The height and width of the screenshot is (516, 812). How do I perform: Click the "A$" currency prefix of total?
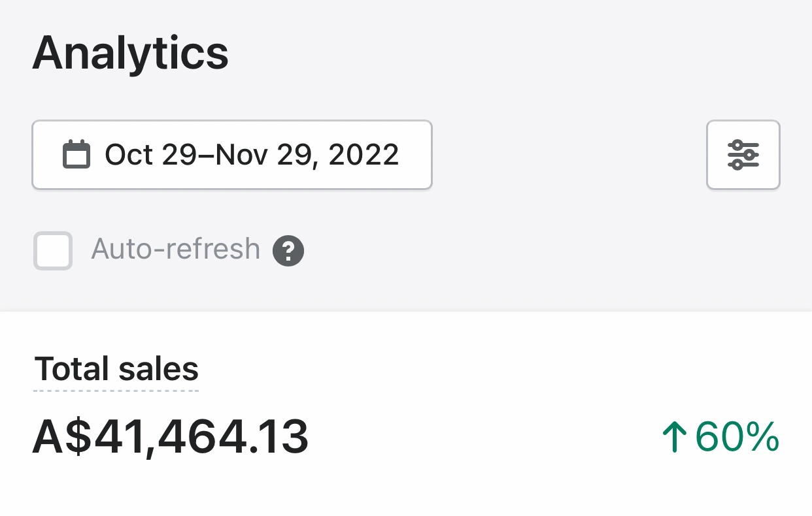click(x=62, y=436)
